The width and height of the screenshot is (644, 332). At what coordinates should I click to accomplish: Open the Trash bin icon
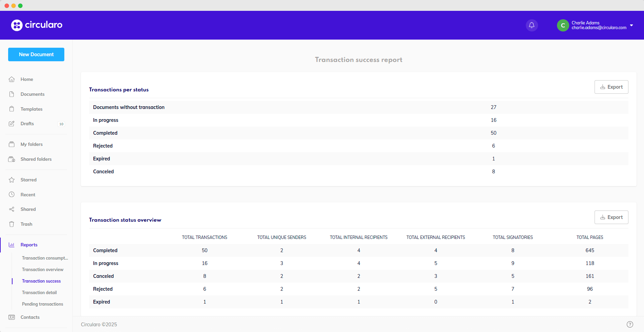point(12,224)
